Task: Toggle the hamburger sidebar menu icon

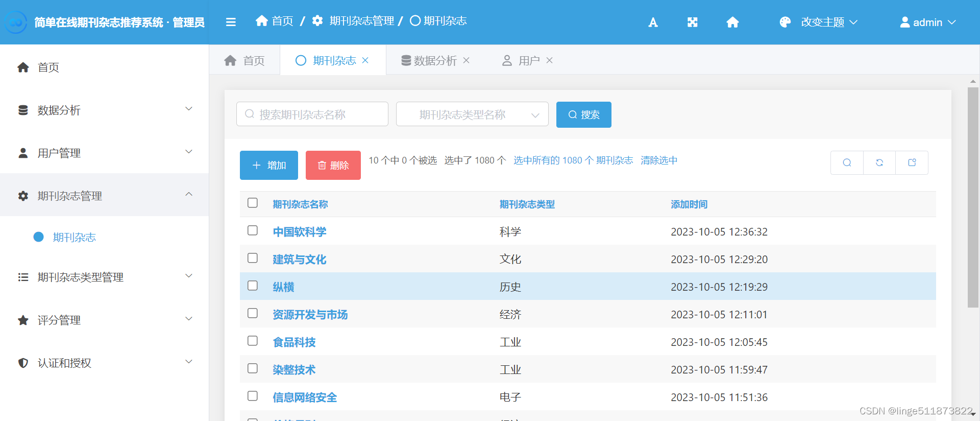Action: point(231,22)
